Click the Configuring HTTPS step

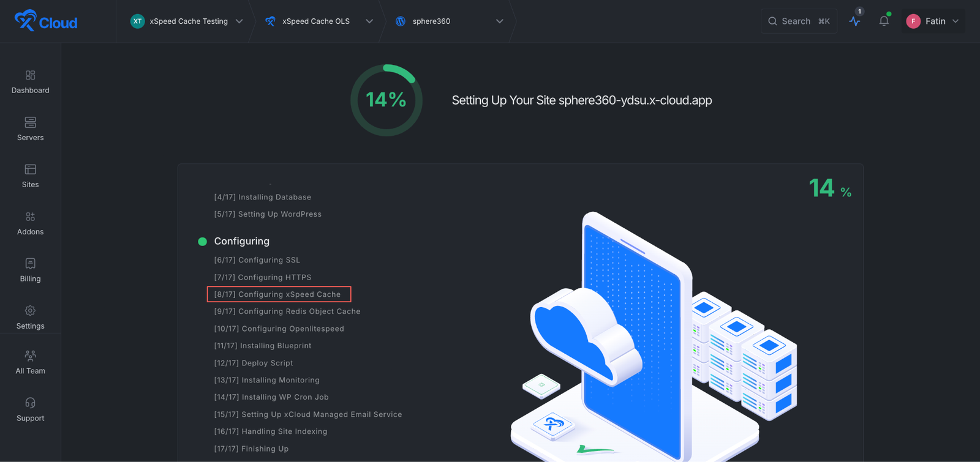click(263, 277)
